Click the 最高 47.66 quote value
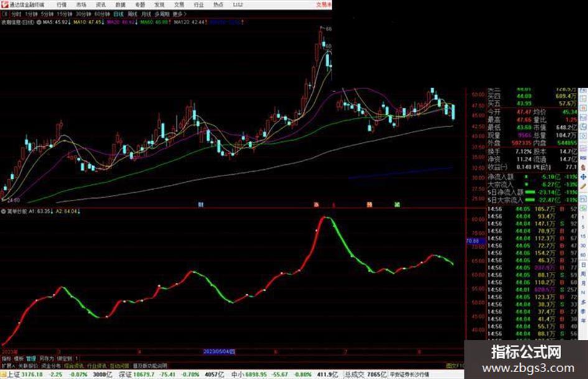Viewport: 588px width, 379px height. click(524, 119)
